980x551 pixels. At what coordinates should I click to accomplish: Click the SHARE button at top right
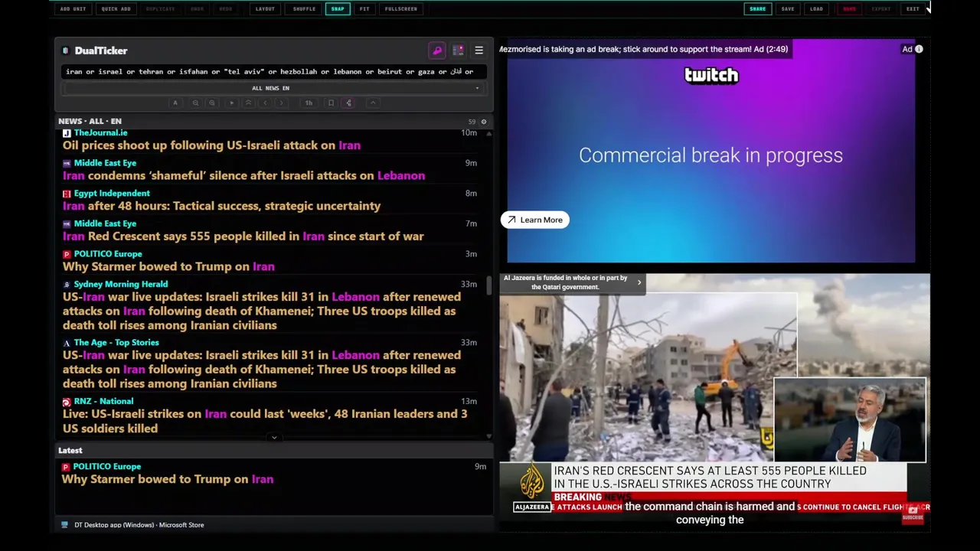pos(757,9)
